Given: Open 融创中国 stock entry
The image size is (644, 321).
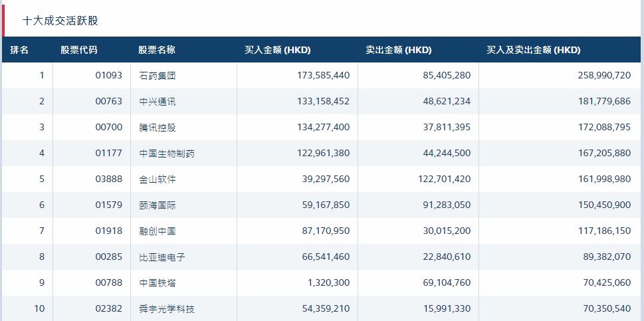Looking at the screenshot, I should pos(158,231).
